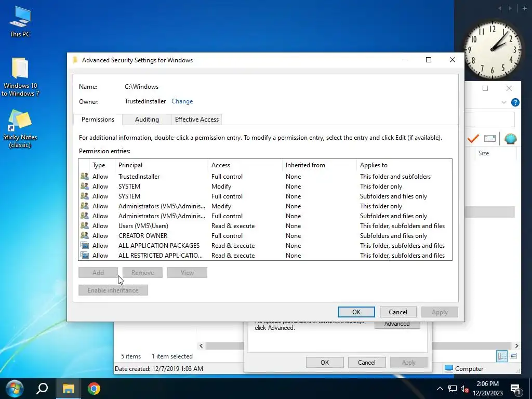
Task: Switch Explorer to large icons view
Action: coord(513,356)
